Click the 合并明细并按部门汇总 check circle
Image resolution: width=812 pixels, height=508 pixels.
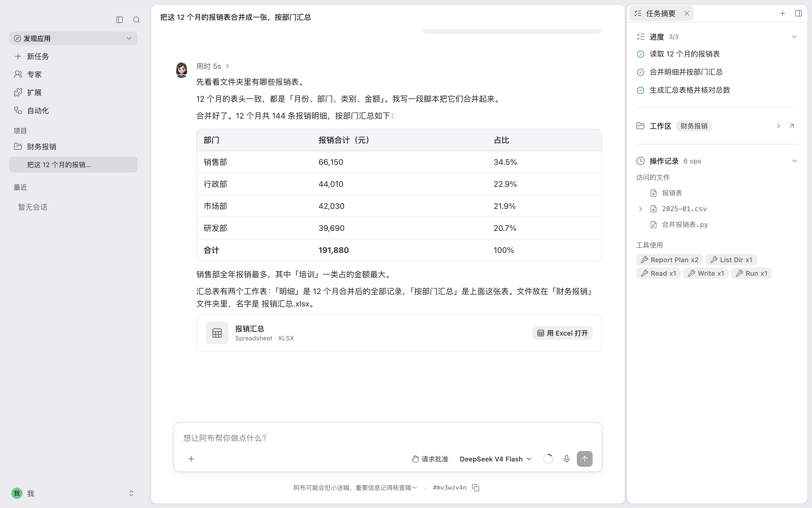pyautogui.click(x=640, y=72)
